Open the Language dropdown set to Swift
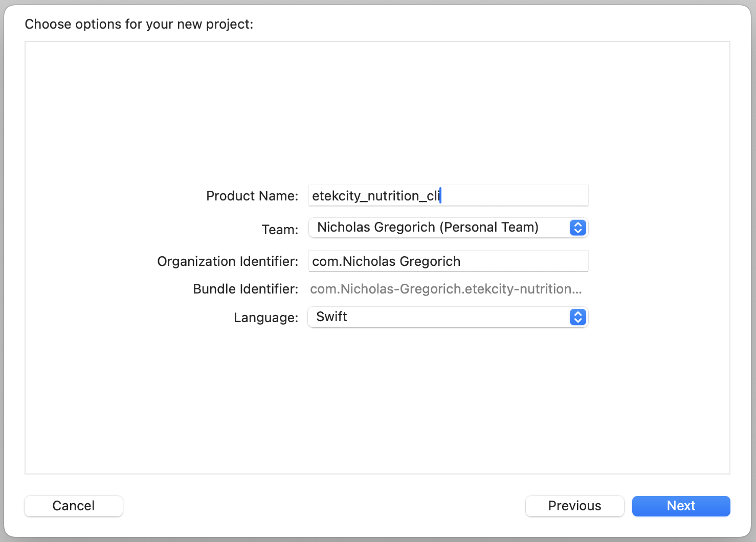This screenshot has width=756, height=542. (448, 317)
